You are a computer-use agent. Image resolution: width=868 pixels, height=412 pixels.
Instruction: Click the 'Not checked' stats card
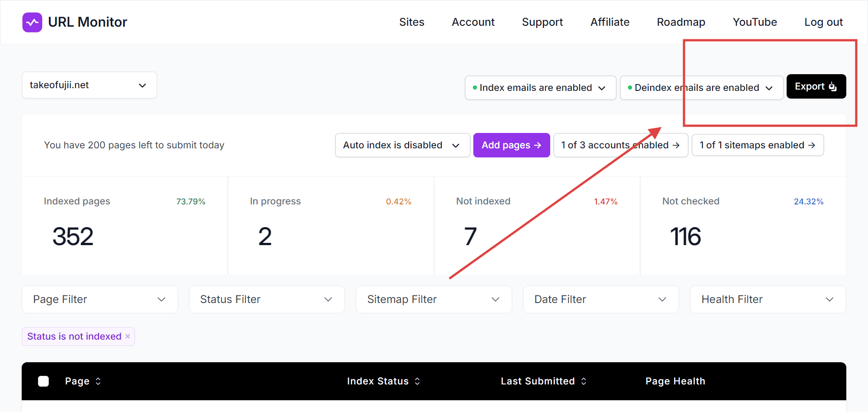click(x=743, y=225)
